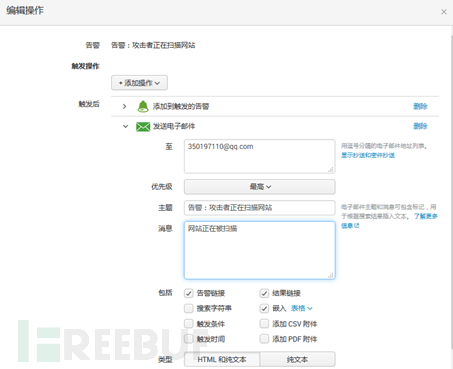Uncheck the 结果链接 checkbox
453x369 pixels.
tap(264, 293)
